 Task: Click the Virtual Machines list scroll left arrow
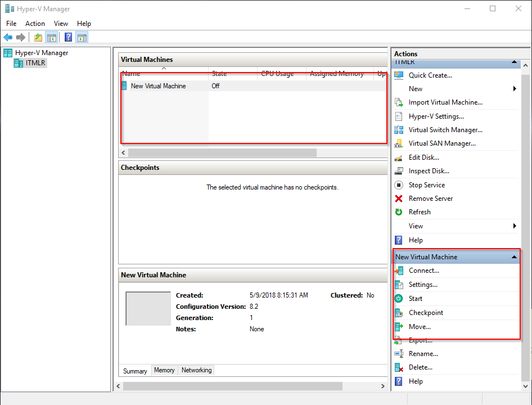pyautogui.click(x=124, y=153)
